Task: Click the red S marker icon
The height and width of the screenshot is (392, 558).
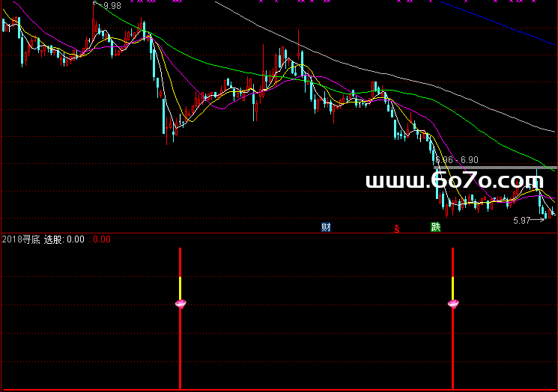Action: click(x=396, y=228)
